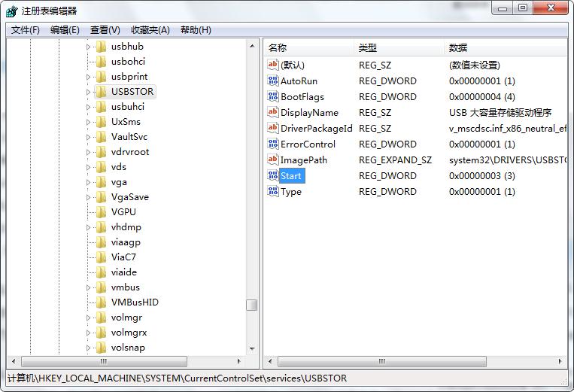
Task: Click the 0x00000004 (4) data cell
Action: pyautogui.click(x=482, y=96)
